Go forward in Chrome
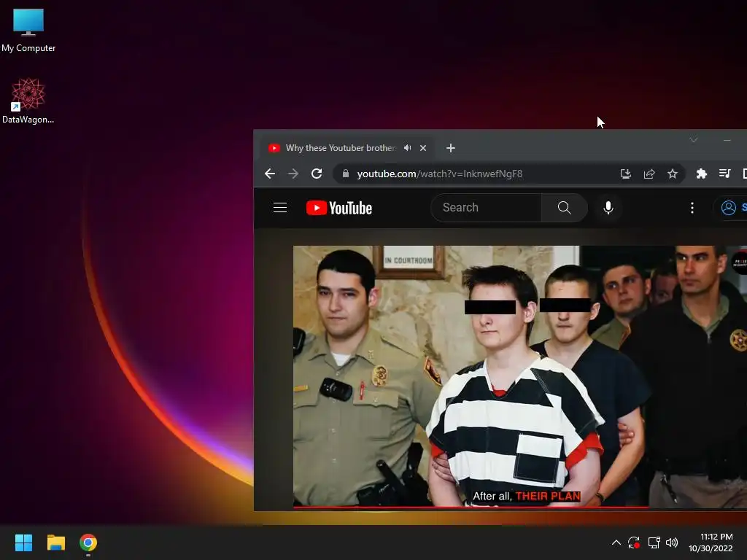Image resolution: width=747 pixels, height=560 pixels. [293, 174]
